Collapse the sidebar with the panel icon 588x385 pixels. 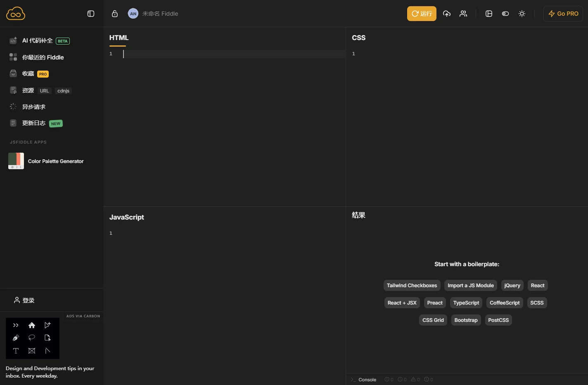(91, 14)
